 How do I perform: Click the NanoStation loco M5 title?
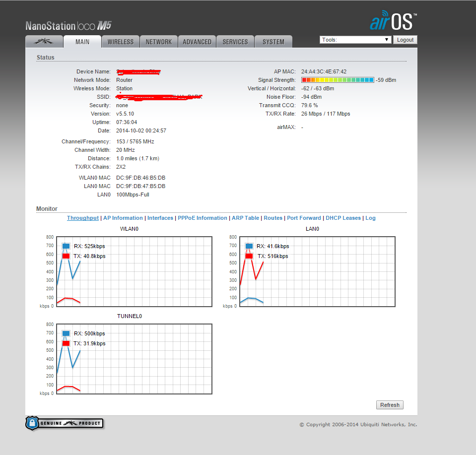[x=68, y=26]
